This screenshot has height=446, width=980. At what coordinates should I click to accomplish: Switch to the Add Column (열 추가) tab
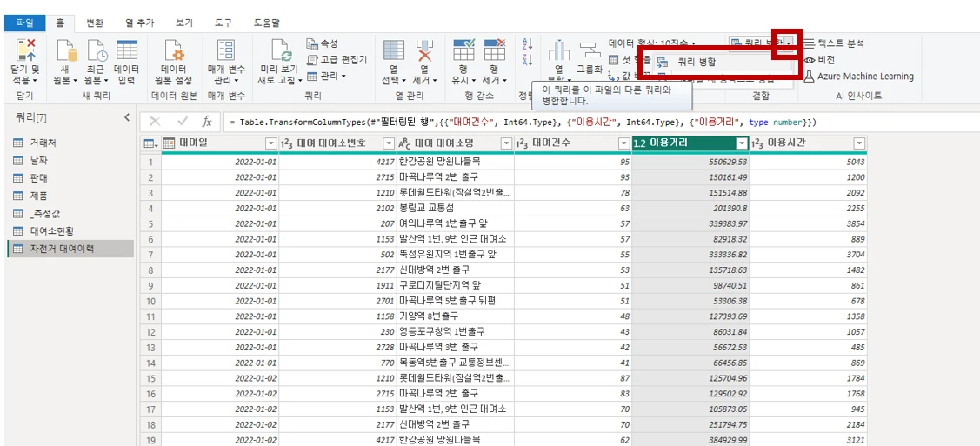tap(139, 23)
